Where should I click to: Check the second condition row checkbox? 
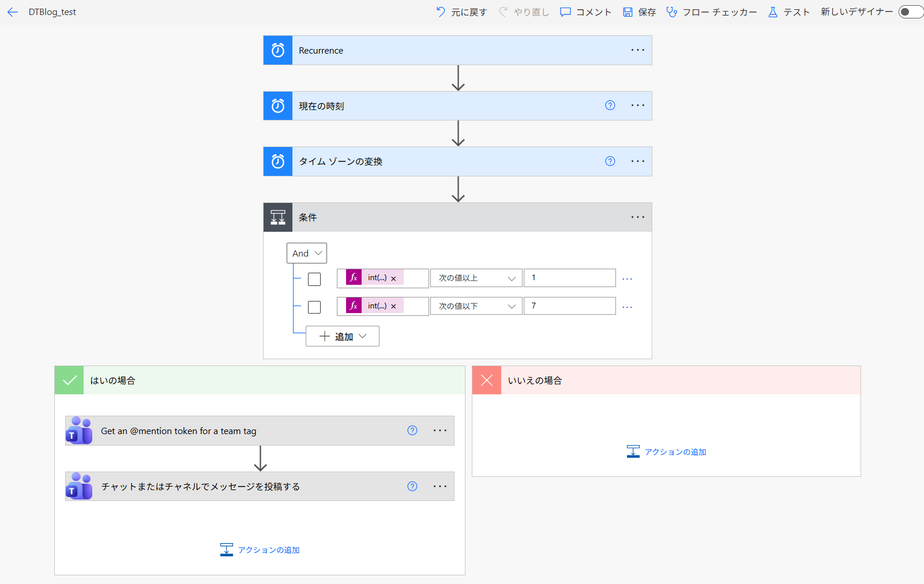pyautogui.click(x=314, y=307)
